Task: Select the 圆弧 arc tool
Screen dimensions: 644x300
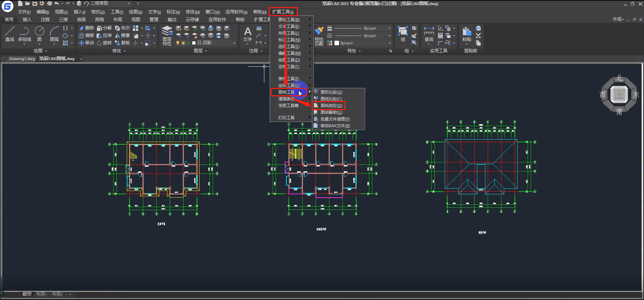Action: point(54,34)
